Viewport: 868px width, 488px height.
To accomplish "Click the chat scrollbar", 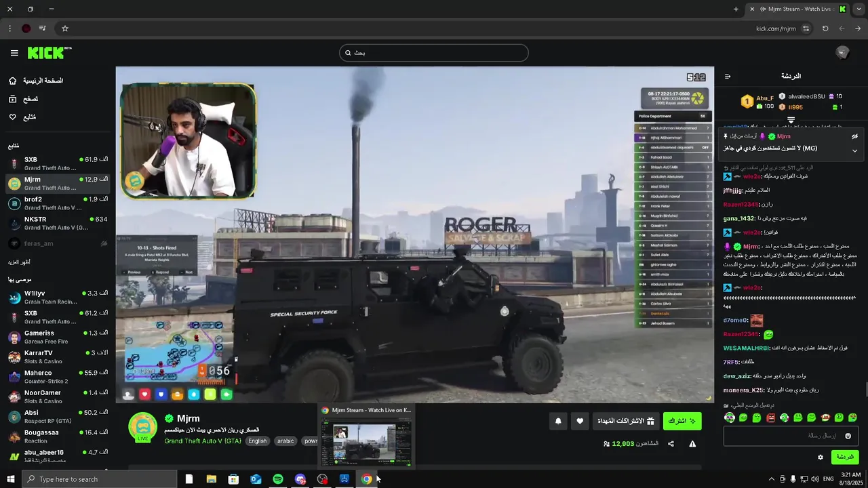I will click(865, 390).
